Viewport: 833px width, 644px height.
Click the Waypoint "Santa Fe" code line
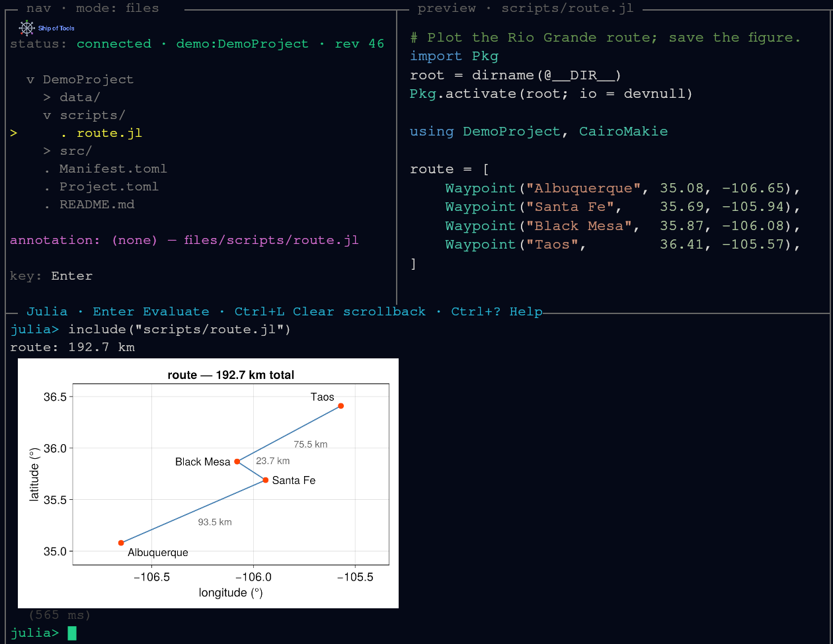click(x=623, y=207)
